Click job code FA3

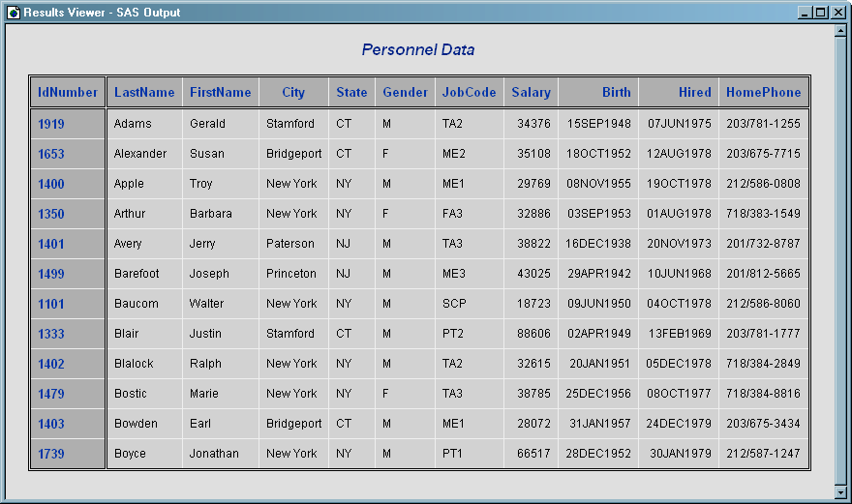452,214
